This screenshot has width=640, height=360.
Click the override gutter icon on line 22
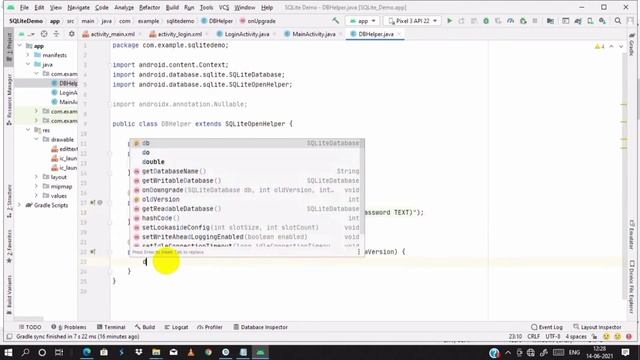(x=93, y=252)
